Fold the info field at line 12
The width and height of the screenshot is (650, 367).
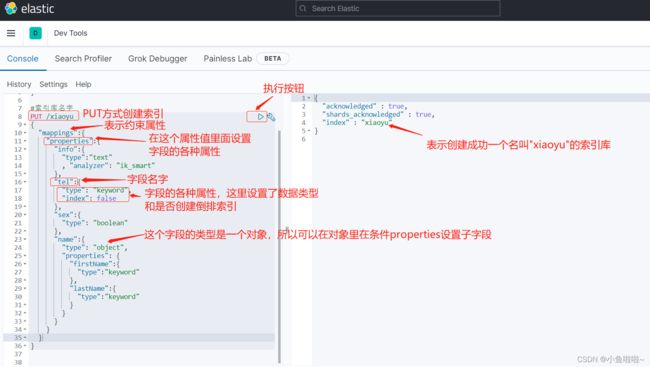coord(25,149)
